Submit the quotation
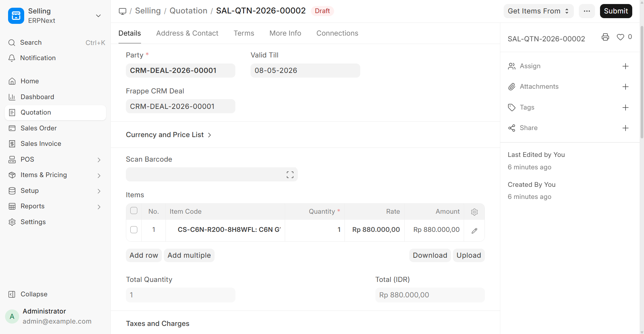Viewport: 644px width, 334px height. [x=615, y=11]
